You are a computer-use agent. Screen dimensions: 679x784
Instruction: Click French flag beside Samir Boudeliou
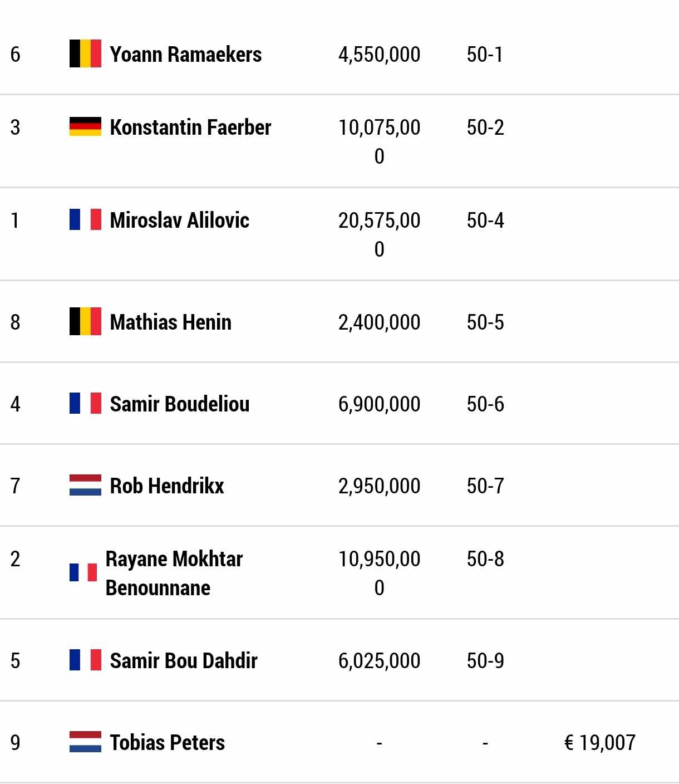click(x=85, y=403)
